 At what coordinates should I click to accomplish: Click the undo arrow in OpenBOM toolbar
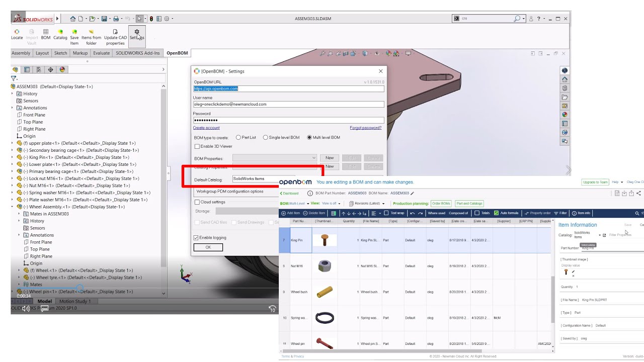(x=412, y=213)
